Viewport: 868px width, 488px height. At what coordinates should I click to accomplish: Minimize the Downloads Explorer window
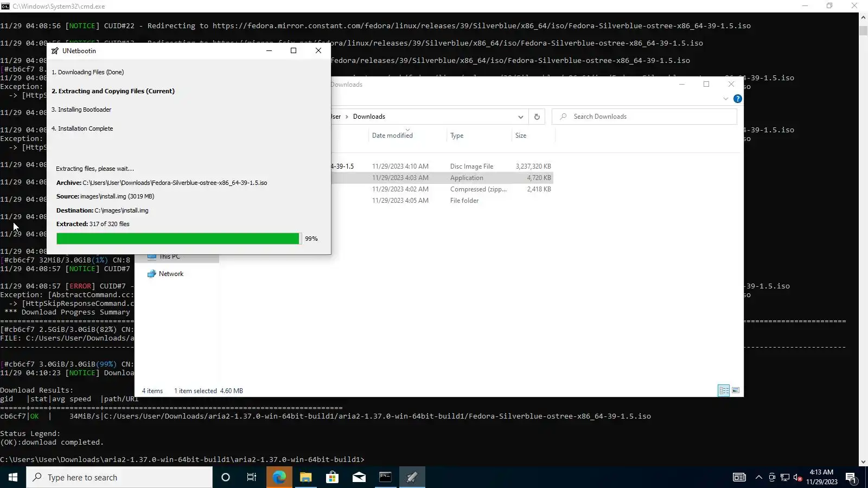pos(682,84)
